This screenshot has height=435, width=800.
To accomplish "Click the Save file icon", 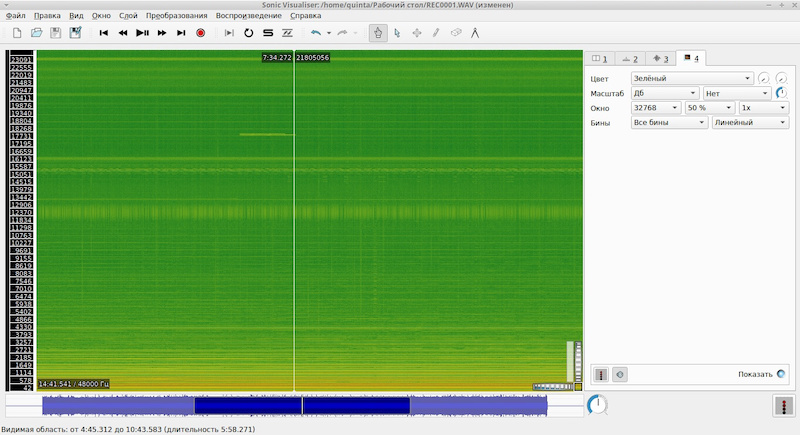I will [x=55, y=33].
